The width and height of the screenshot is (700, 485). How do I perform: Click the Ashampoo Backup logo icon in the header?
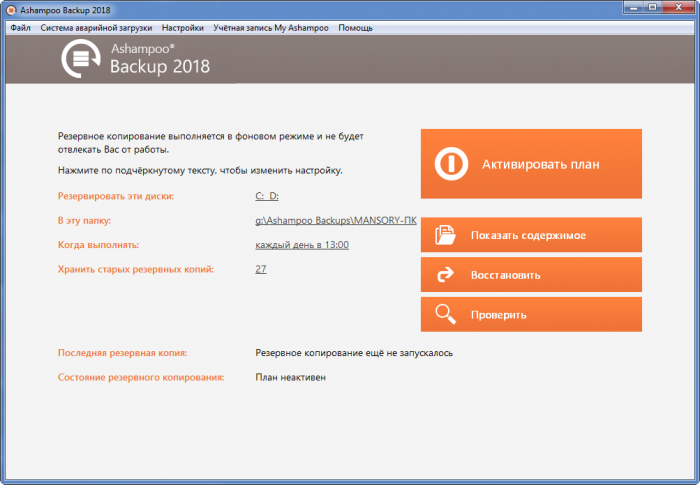pyautogui.click(x=81, y=59)
